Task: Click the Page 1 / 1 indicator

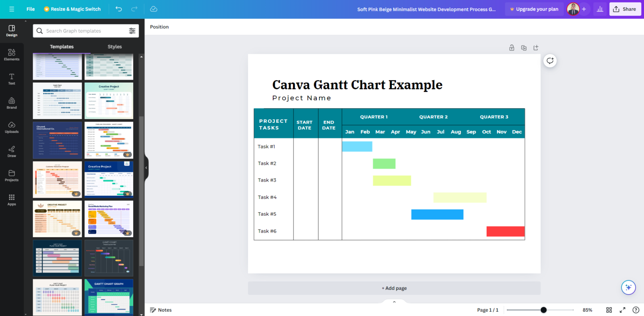Action: click(488, 310)
